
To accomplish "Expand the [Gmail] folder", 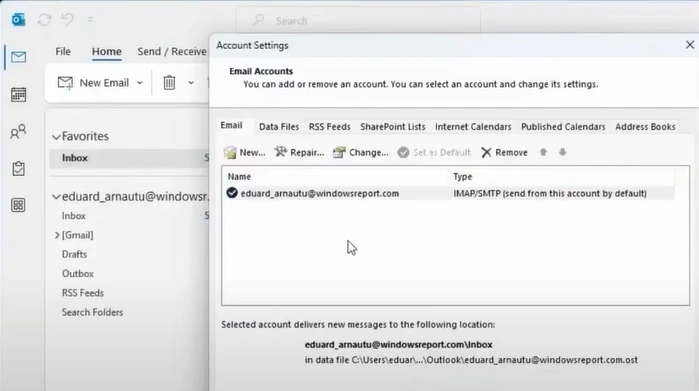I will (x=57, y=235).
